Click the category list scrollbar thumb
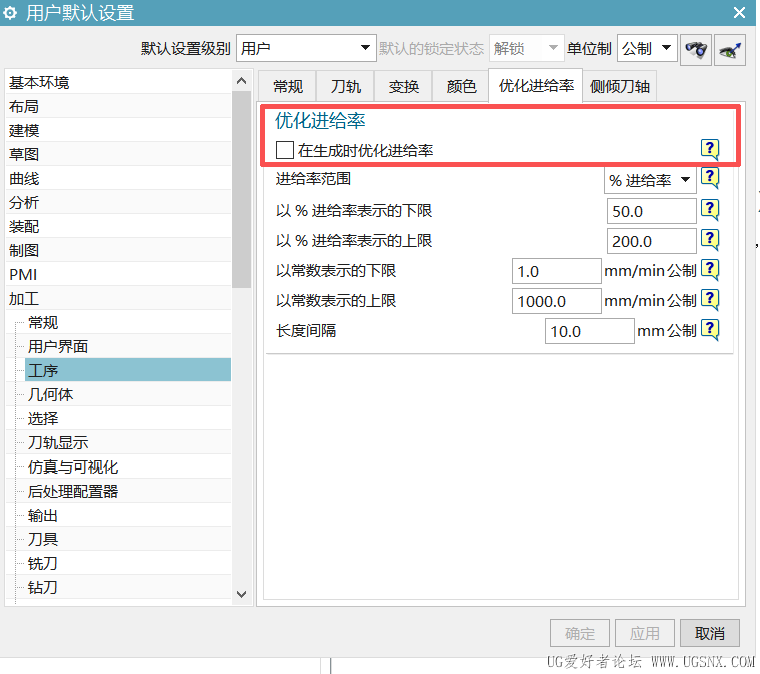The height and width of the screenshot is (674, 760). 241,189
